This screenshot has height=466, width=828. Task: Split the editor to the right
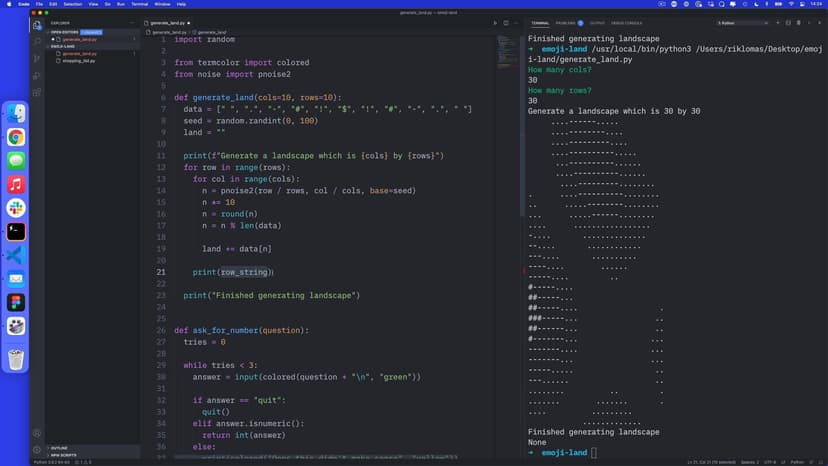pos(506,22)
